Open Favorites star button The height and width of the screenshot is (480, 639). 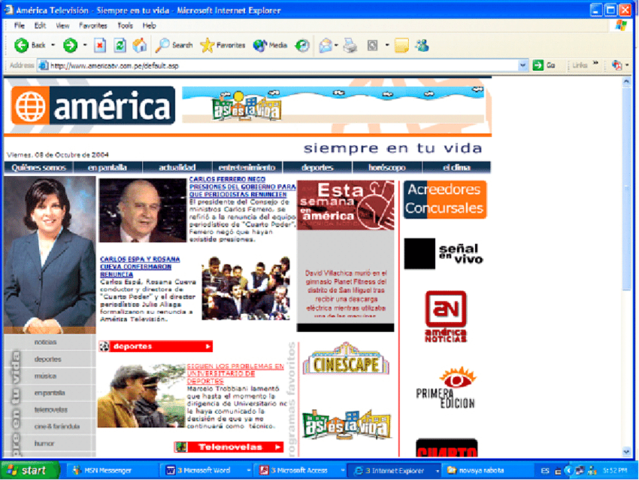point(223,45)
